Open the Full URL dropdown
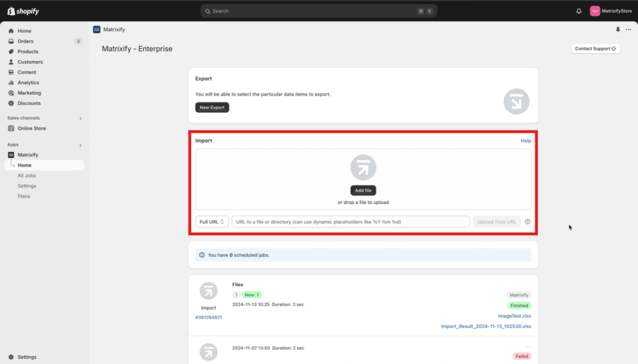 211,222
